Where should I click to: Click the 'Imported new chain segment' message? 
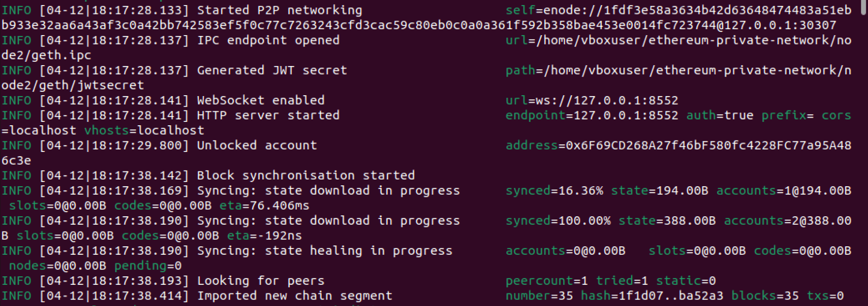(295, 296)
